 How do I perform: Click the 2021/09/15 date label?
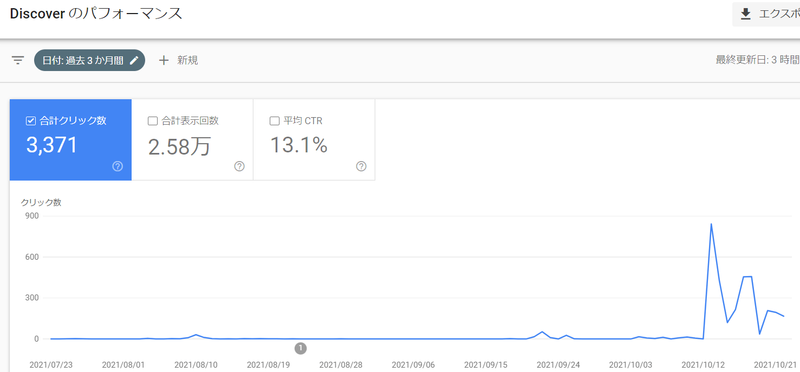point(486,365)
